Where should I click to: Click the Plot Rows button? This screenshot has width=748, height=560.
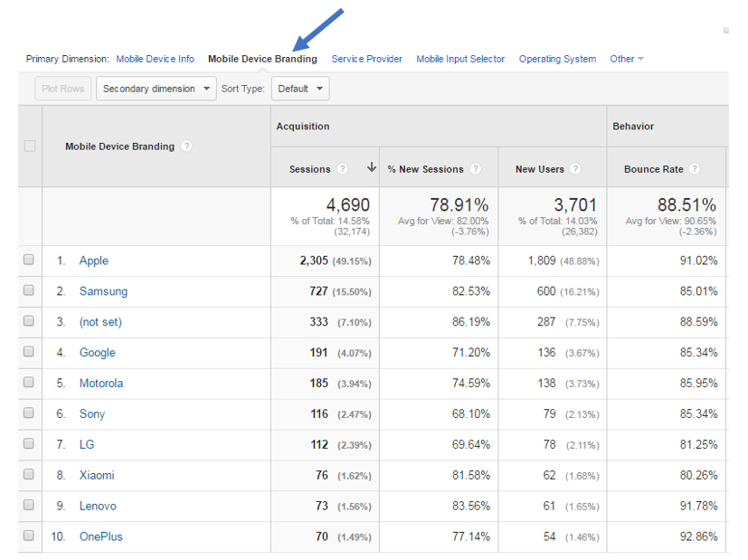(63, 89)
